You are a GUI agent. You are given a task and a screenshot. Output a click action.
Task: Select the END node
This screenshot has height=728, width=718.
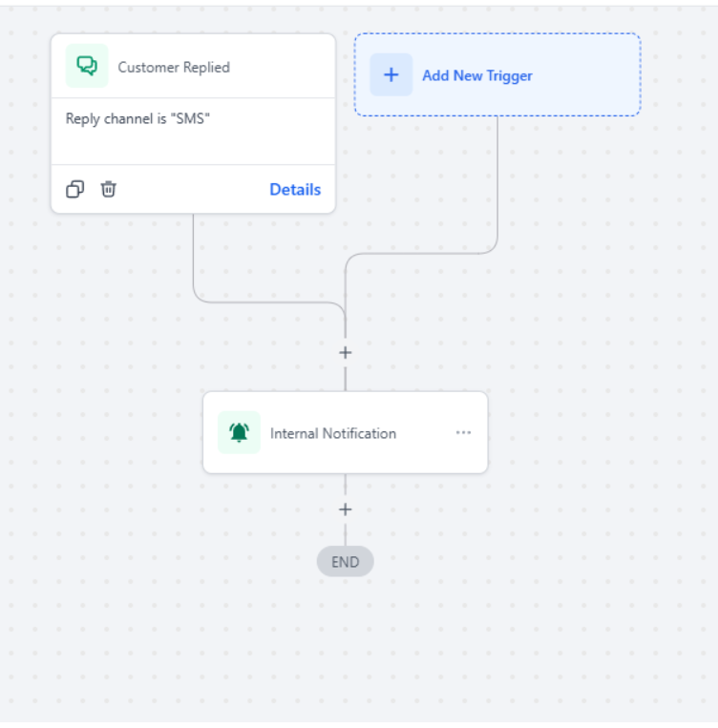point(345,562)
